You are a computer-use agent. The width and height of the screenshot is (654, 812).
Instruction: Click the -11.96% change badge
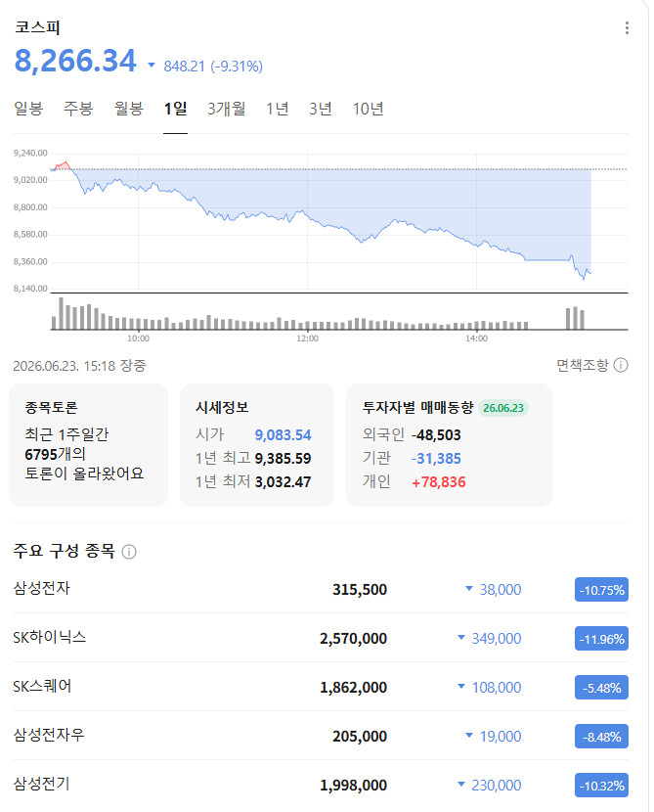pyautogui.click(x=601, y=639)
